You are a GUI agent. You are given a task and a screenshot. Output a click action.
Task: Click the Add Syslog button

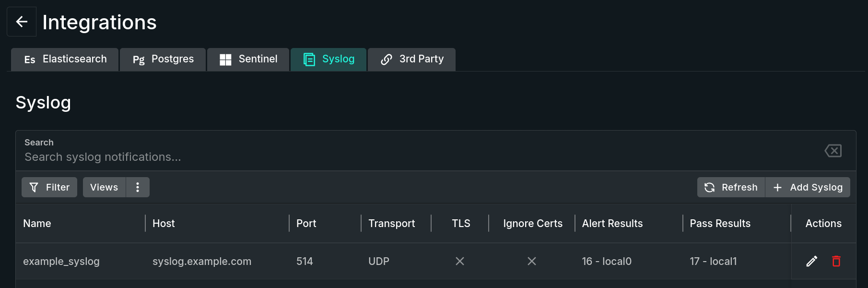pyautogui.click(x=808, y=187)
